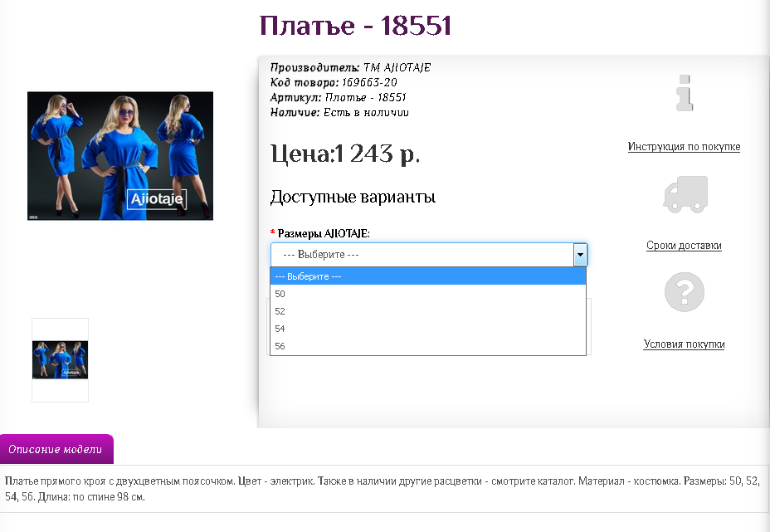Click the Размеры AJIOTAJE select box
The width and height of the screenshot is (770, 532).
click(429, 255)
